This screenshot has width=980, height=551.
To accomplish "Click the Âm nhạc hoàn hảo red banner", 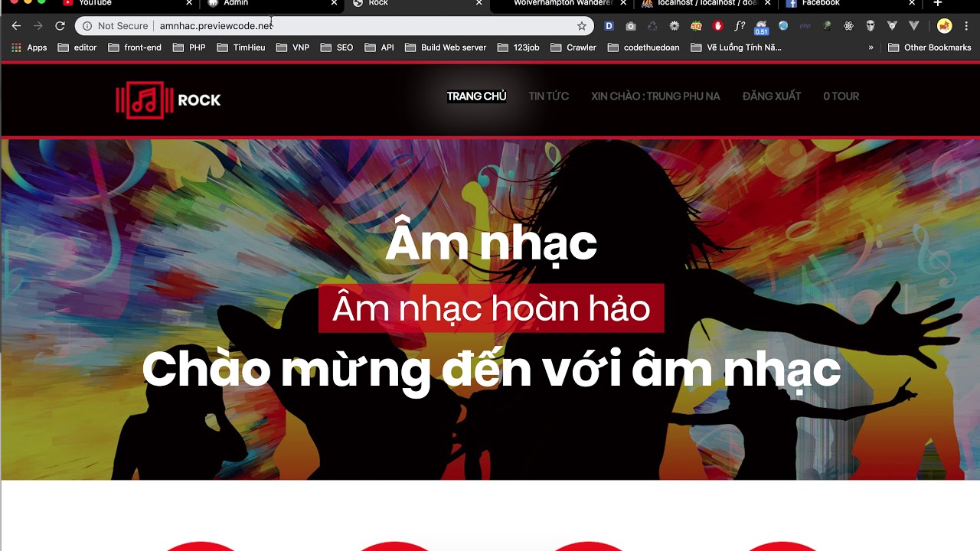I will click(x=491, y=308).
